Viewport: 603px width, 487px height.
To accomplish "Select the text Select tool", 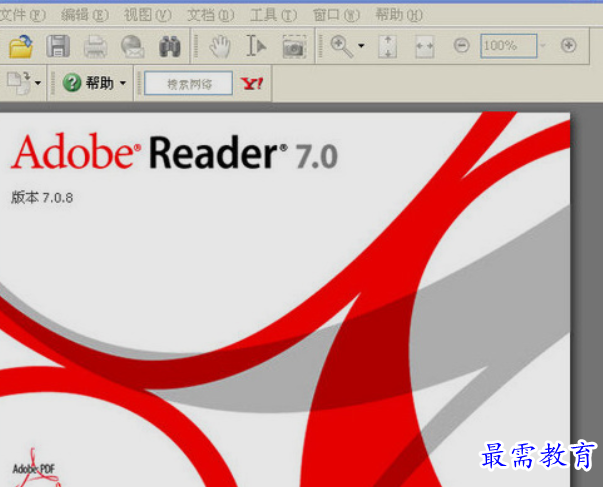I will (256, 46).
